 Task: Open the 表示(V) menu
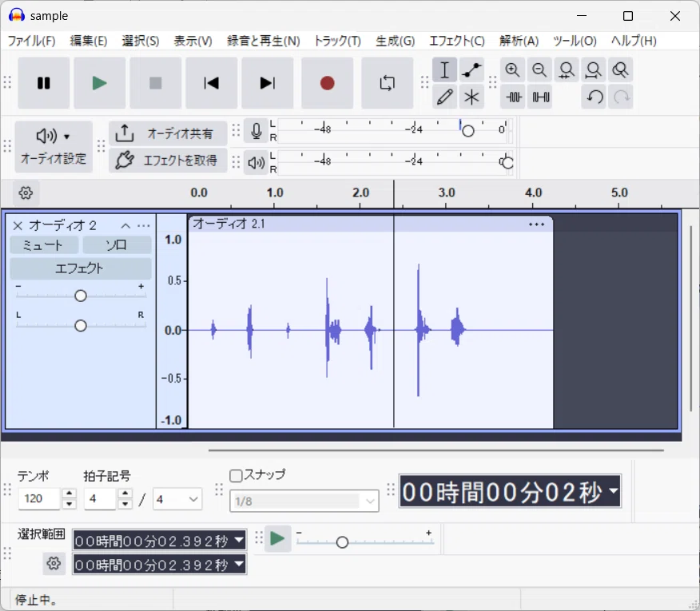click(193, 41)
